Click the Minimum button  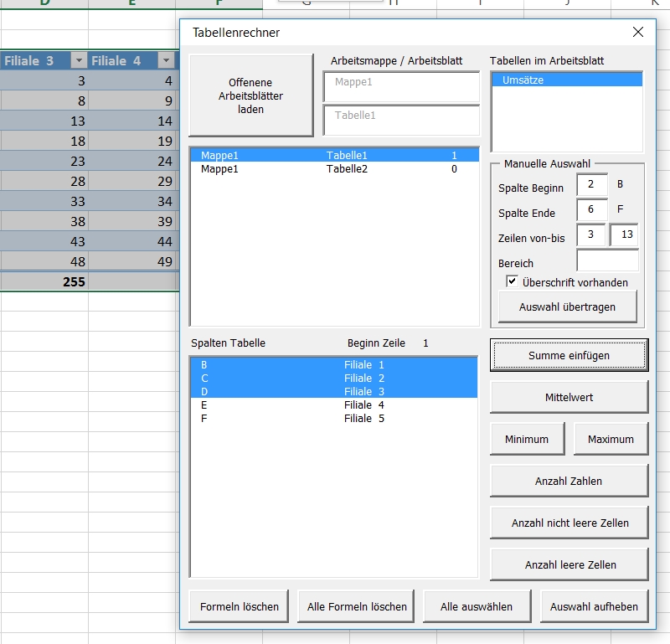pyautogui.click(x=527, y=439)
